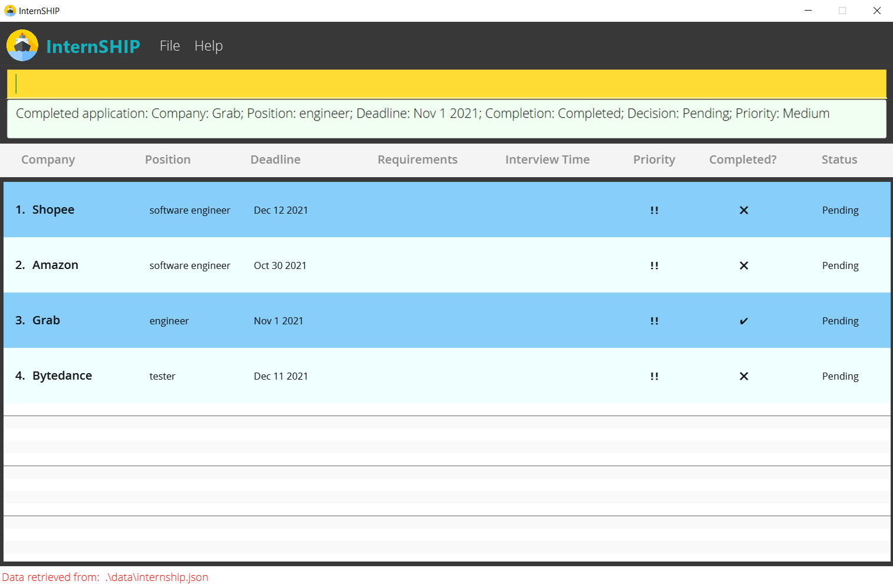Click the Position column header

[168, 160]
